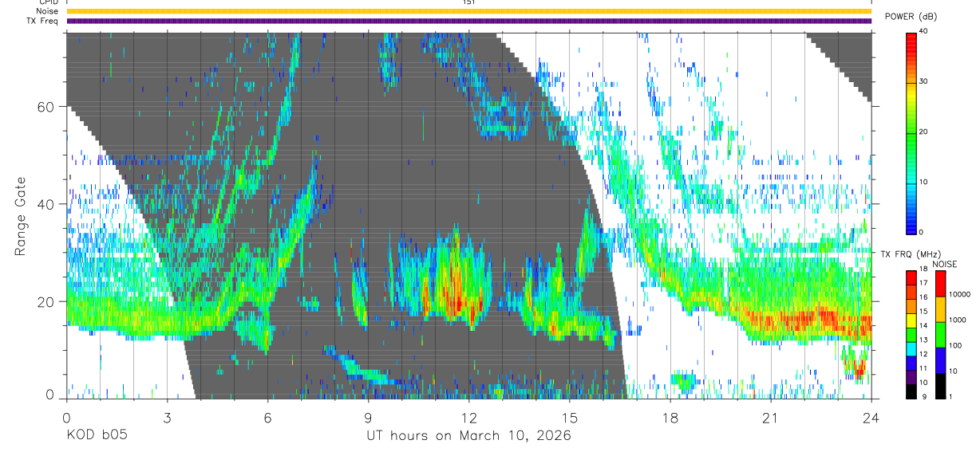Click the 'Noise' label beside the top strip
This screenshot has height=452, width=980.
coord(47,11)
